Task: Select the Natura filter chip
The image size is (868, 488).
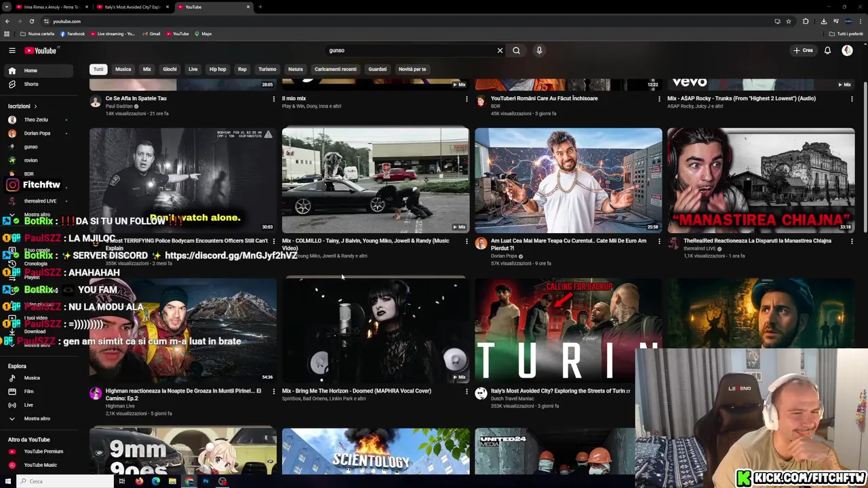Action: point(296,69)
